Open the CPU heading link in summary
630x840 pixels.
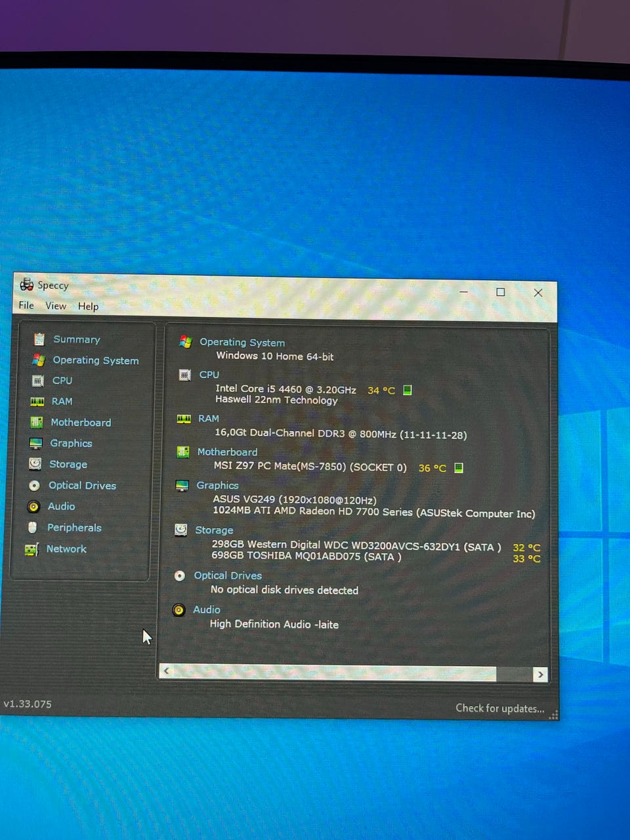point(209,375)
